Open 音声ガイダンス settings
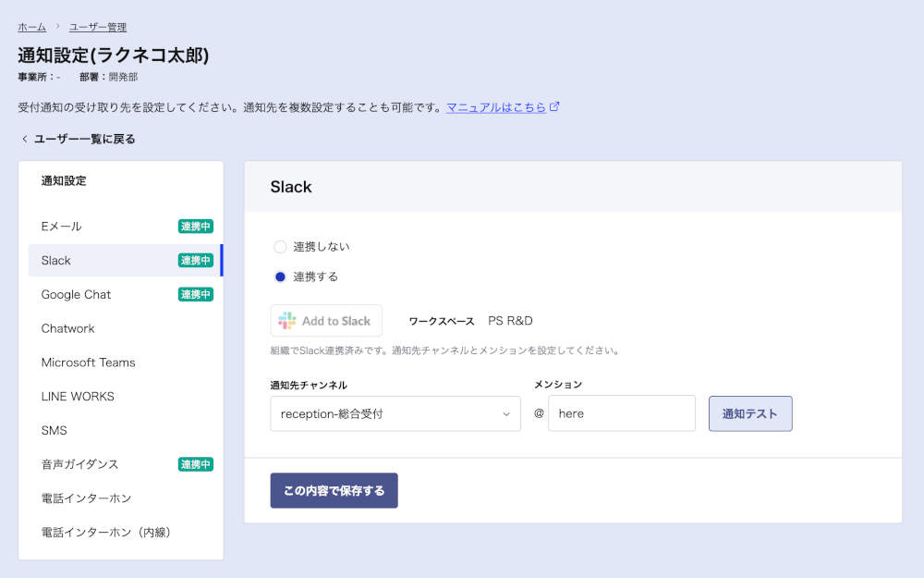The width and height of the screenshot is (924, 578). [126, 464]
